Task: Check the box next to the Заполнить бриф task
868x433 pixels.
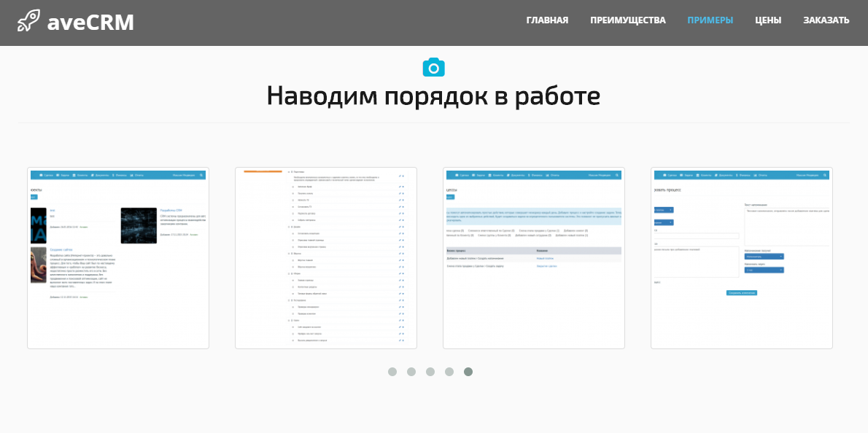Action: point(292,187)
